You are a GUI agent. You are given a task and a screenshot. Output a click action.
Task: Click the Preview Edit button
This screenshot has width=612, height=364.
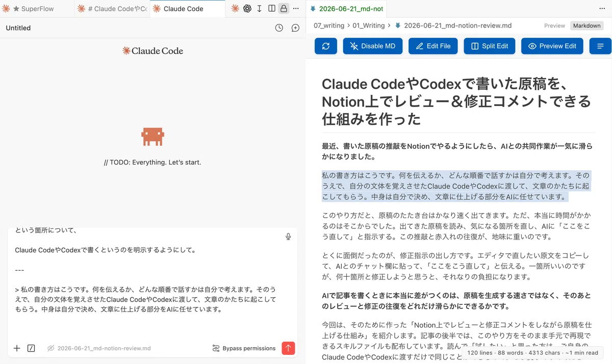click(x=552, y=46)
